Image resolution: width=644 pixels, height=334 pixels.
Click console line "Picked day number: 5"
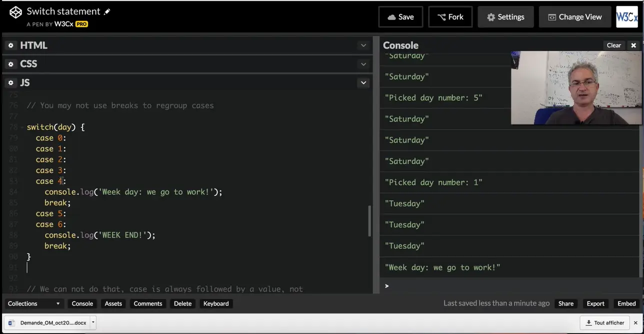point(433,98)
